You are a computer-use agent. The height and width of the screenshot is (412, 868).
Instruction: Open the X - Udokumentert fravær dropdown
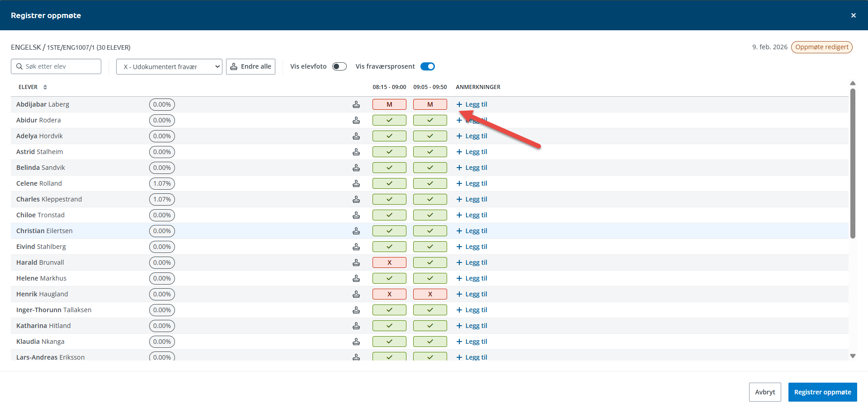(169, 66)
